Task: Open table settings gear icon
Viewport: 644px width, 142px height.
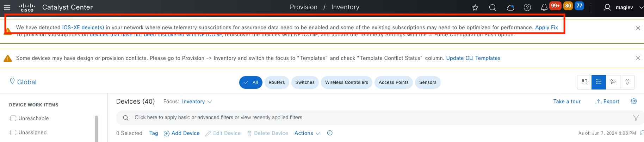Action: [634, 101]
